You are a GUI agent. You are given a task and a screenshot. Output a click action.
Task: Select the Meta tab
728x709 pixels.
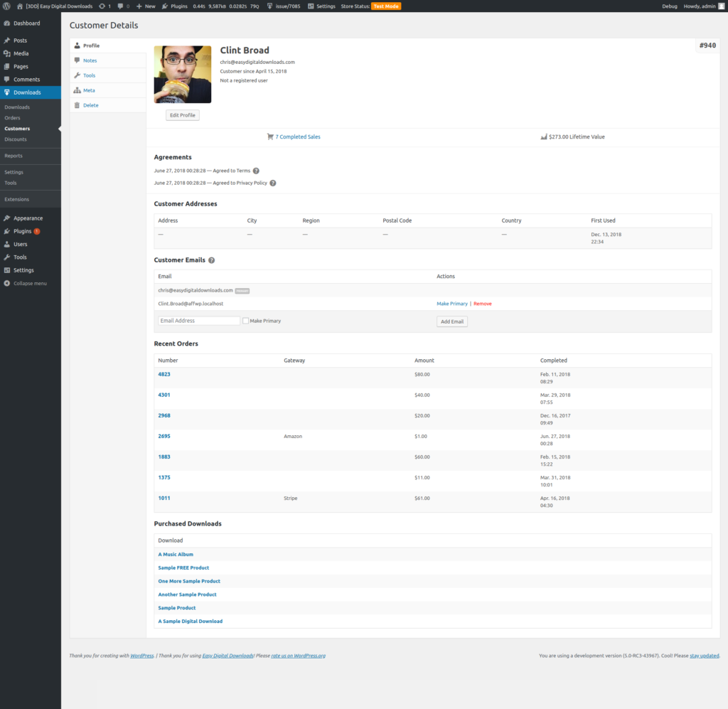tap(90, 90)
